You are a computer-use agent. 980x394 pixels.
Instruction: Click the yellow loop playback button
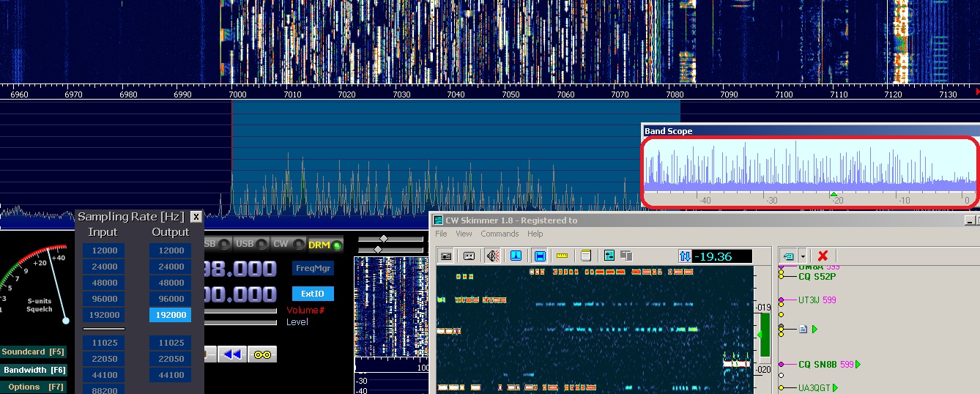[x=262, y=354]
